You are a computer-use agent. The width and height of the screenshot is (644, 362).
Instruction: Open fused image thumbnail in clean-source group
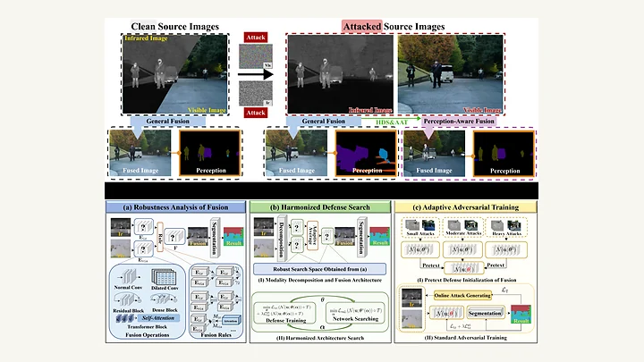click(x=140, y=153)
